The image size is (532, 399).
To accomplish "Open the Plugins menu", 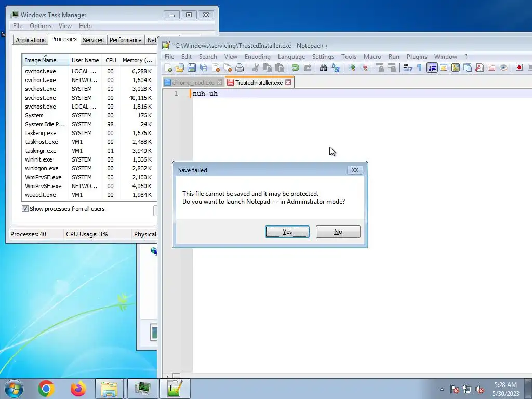I will coord(417,57).
